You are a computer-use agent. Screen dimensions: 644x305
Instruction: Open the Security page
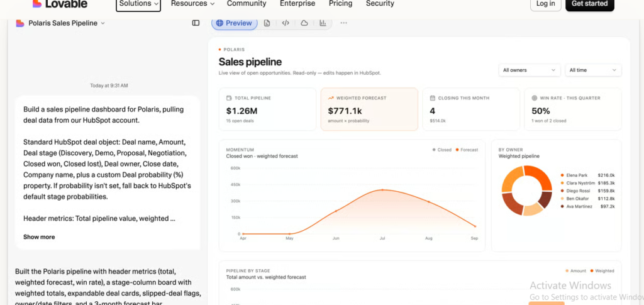click(x=380, y=4)
